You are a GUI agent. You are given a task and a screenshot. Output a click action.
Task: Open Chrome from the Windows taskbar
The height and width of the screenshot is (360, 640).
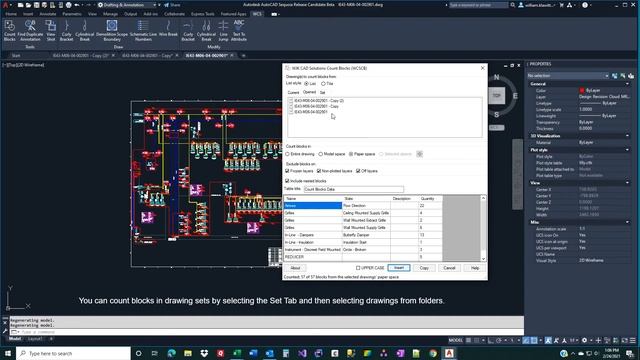[x=433, y=353]
